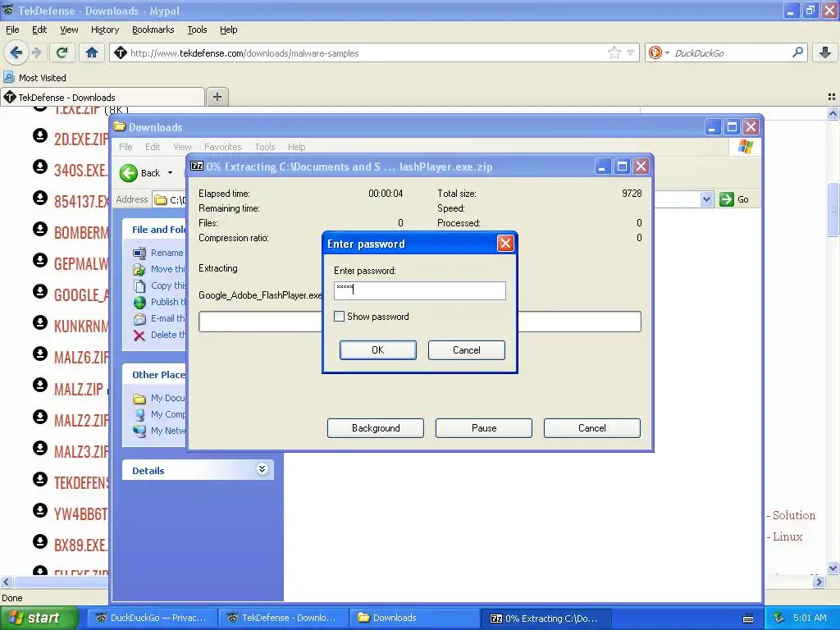Viewport: 840px width, 630px height.
Task: Click the download icon next to GOOGLE_A
Action: coord(39,291)
